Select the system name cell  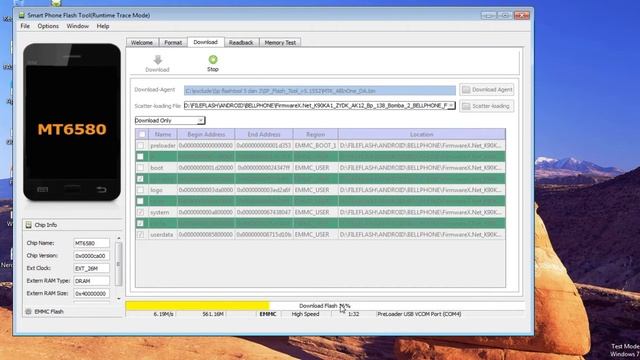coord(163,212)
